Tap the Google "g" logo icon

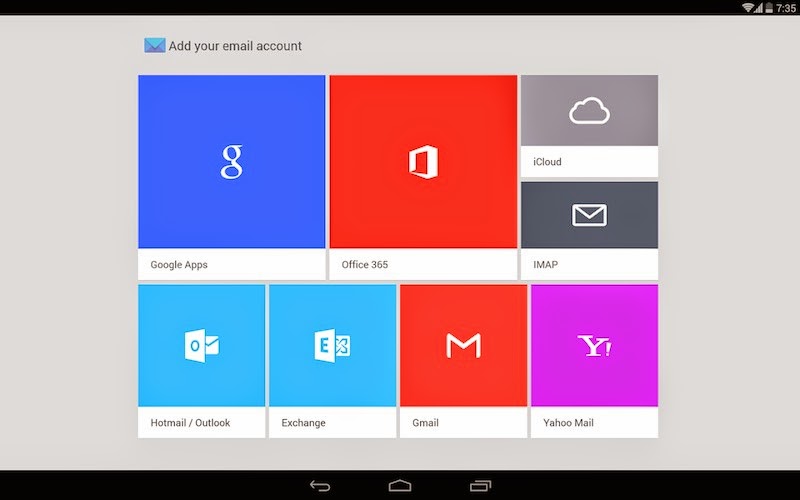pyautogui.click(x=232, y=162)
